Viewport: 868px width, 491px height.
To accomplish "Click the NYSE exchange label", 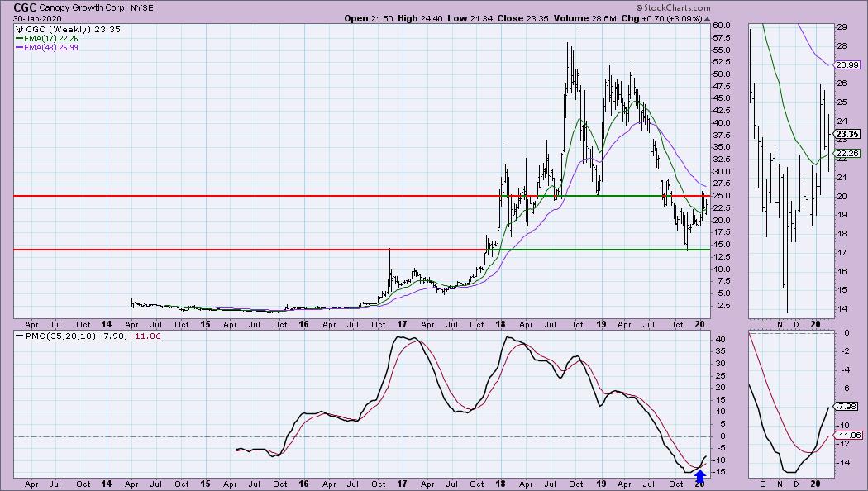I will coord(142,8).
